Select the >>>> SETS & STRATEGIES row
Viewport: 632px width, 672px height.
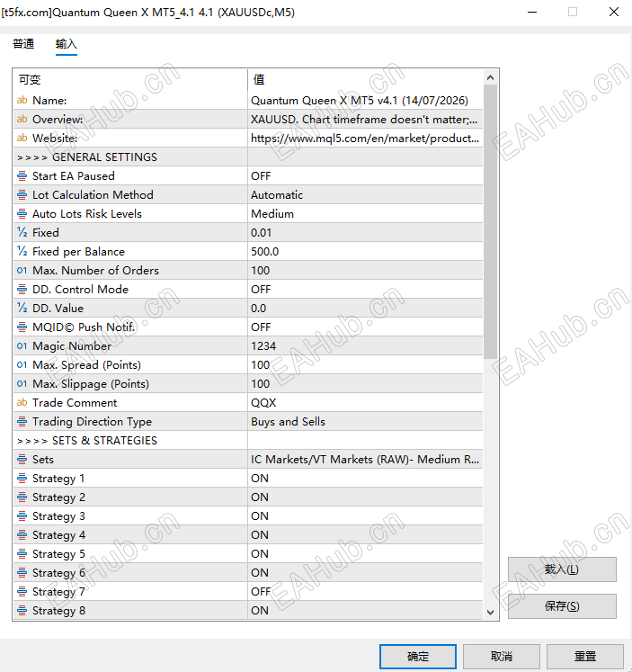tap(248, 440)
